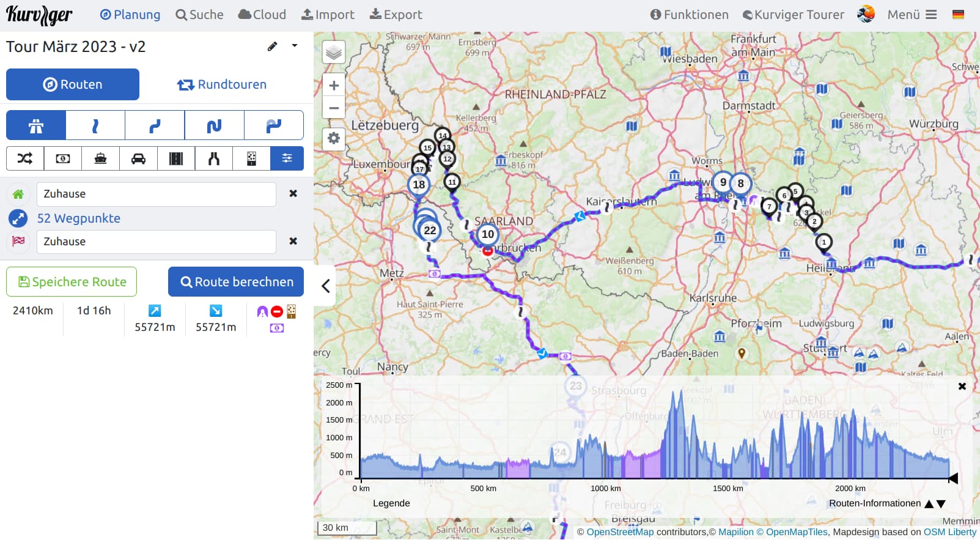The height and width of the screenshot is (540, 980).
Task: Click waypoint marker 18 on map
Action: coord(419,185)
